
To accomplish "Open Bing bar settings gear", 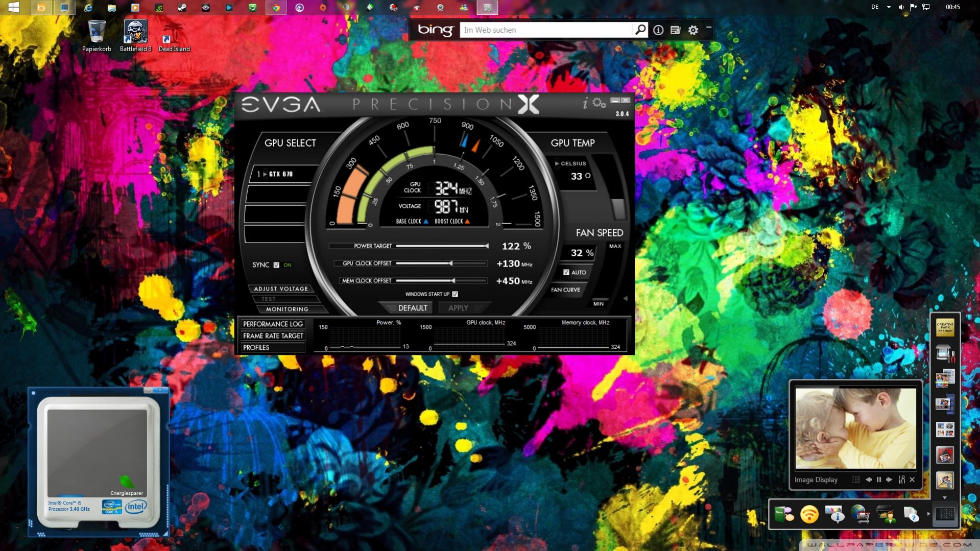I will (x=693, y=30).
